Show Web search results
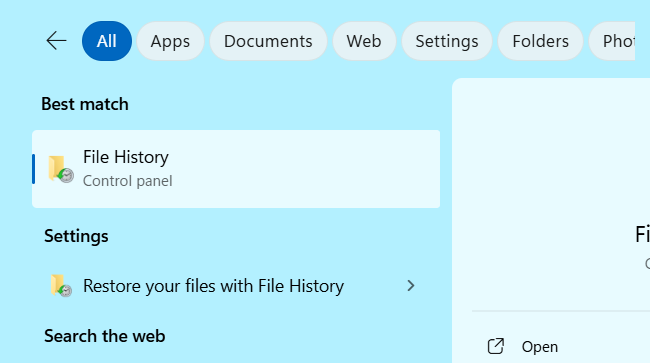 coord(364,41)
